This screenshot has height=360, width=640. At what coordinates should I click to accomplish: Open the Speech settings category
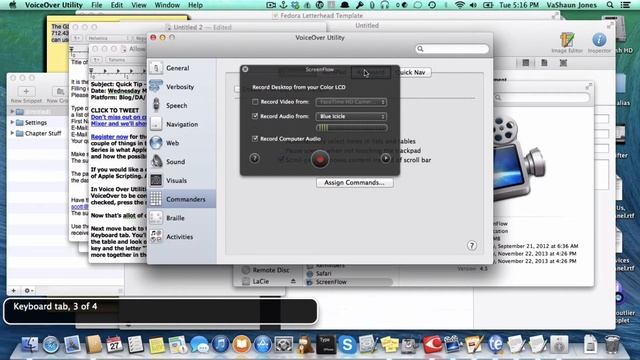pos(181,105)
